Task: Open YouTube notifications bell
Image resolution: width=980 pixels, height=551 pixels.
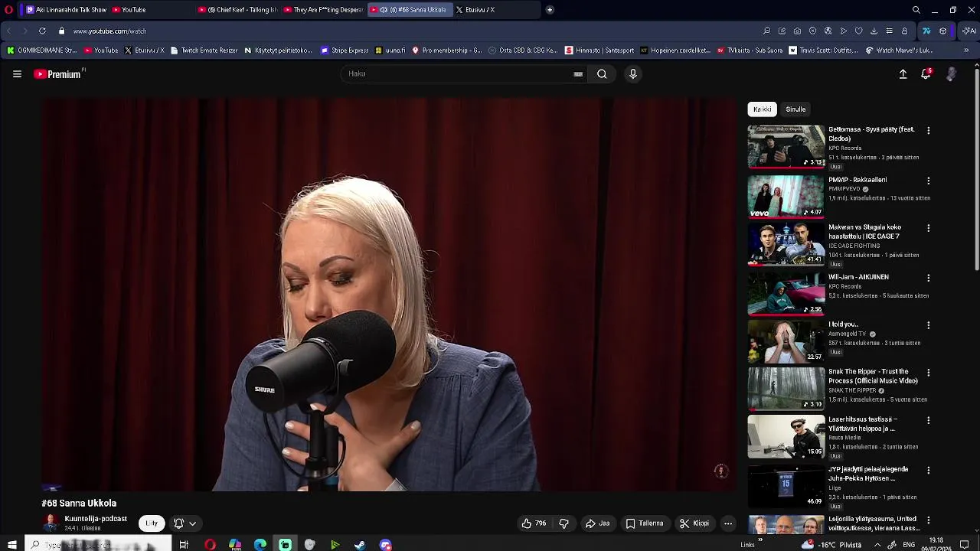Action: pos(926,74)
